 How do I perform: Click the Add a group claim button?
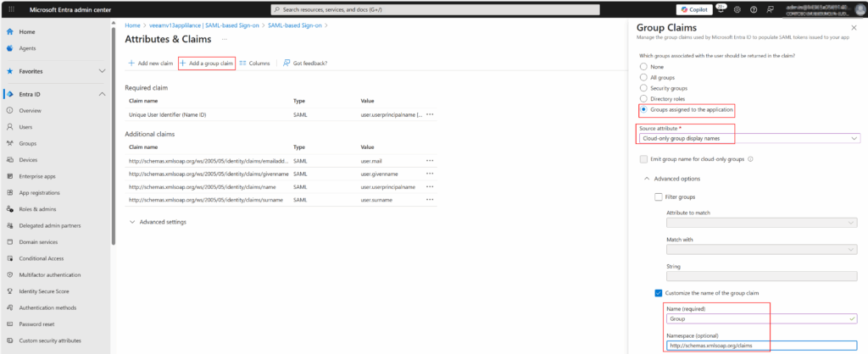[206, 64]
